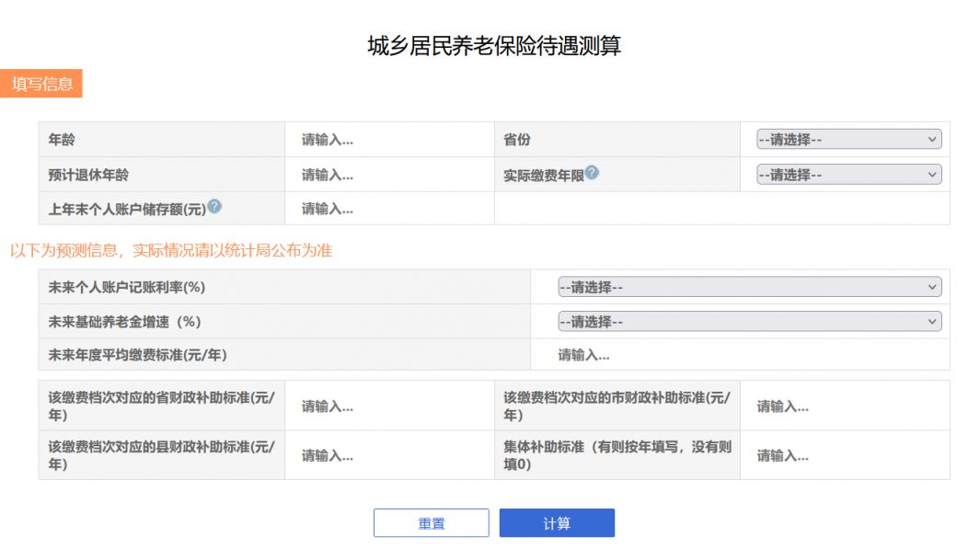This screenshot has width=968, height=560.
Task: Click the 未来年度平均缴费标准 input field
Action: click(745, 356)
